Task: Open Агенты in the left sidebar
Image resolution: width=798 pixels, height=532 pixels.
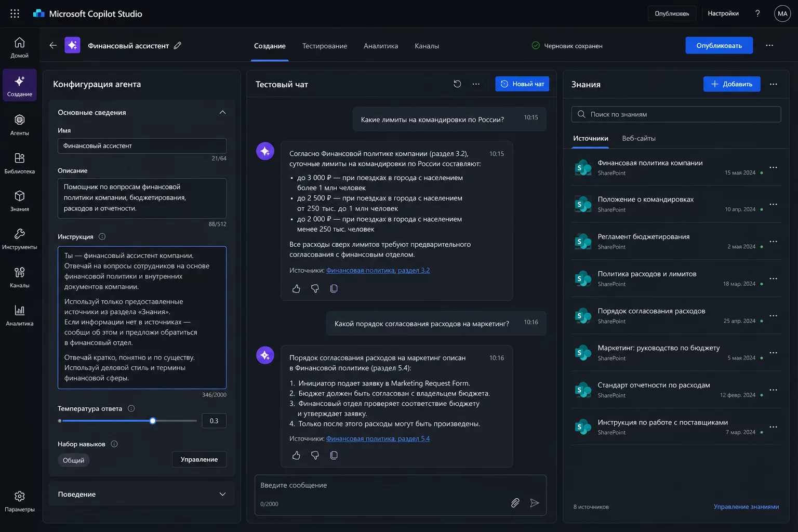Action: [x=20, y=125]
